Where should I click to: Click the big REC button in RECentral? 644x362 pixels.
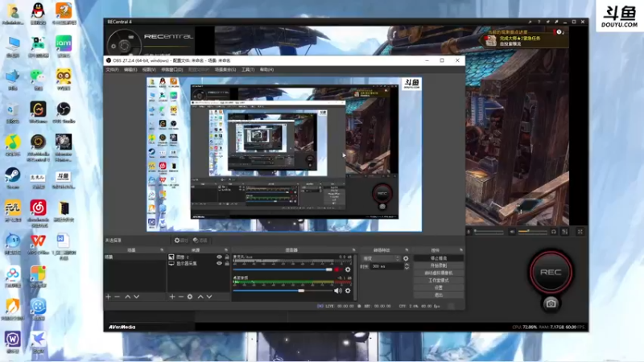tap(551, 272)
